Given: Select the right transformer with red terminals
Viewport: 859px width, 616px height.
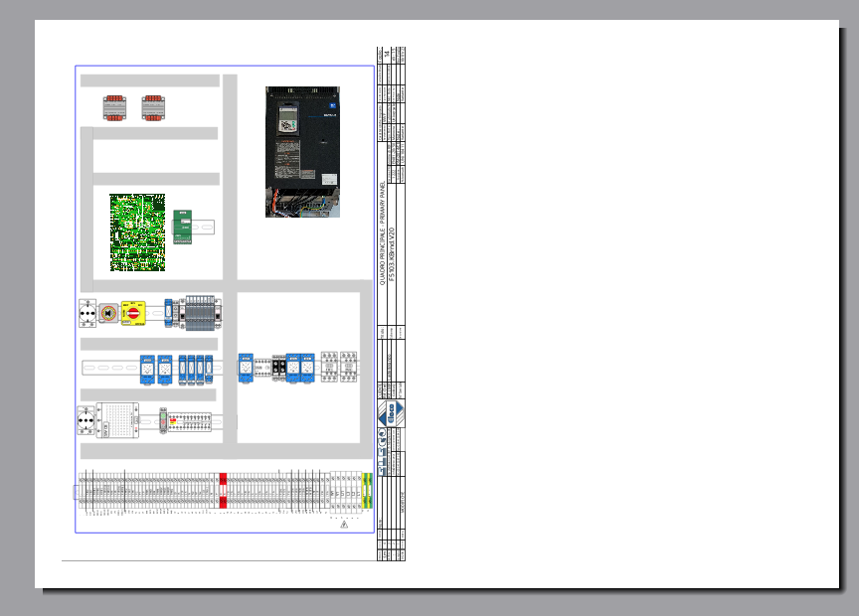Looking at the screenshot, I should (x=153, y=107).
